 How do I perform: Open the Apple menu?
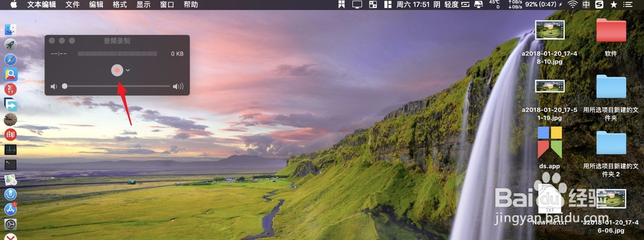[x=14, y=5]
